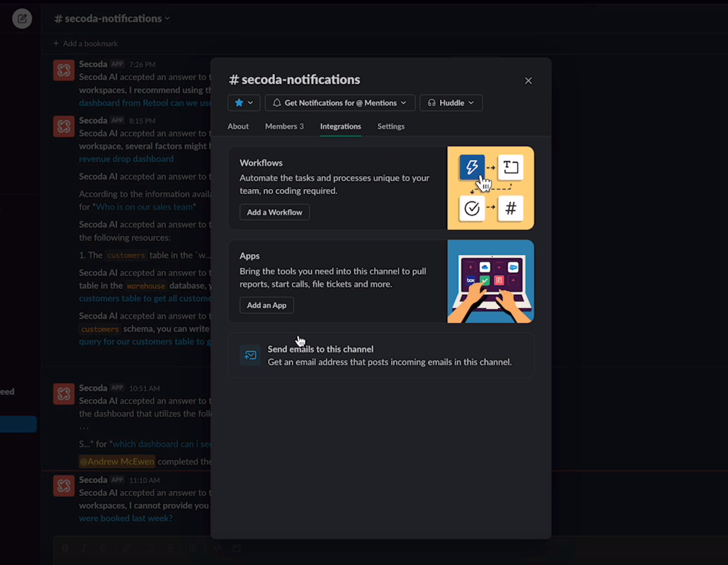Expand the star dropdown chevron
Image resolution: width=728 pixels, height=565 pixels.
[x=251, y=103]
